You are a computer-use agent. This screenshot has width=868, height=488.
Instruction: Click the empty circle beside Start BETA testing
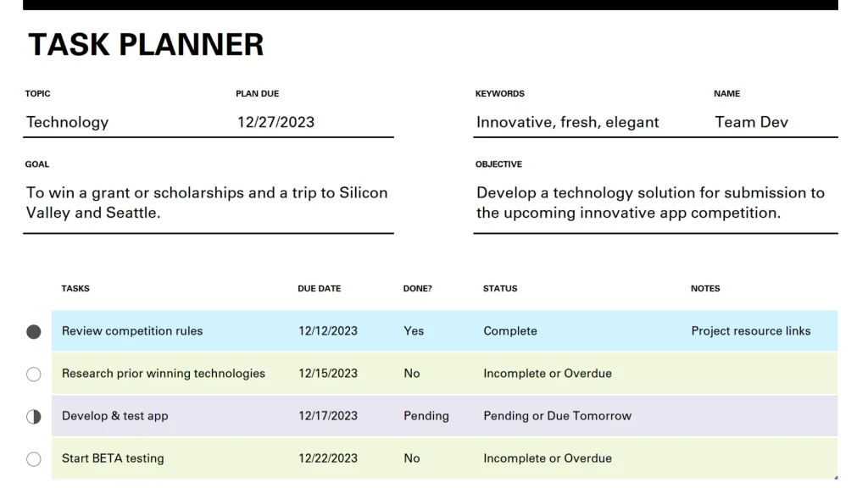(34, 459)
